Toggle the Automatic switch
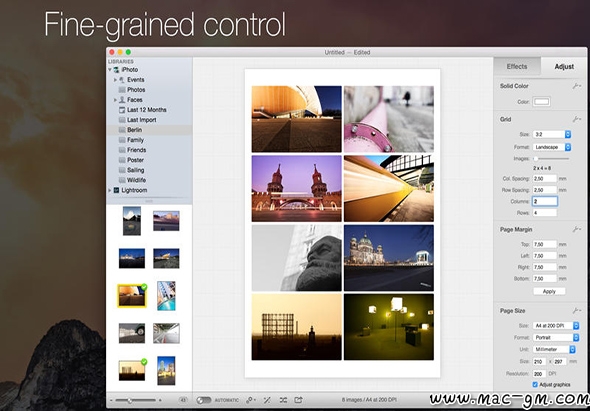The height and width of the screenshot is (411, 590). [204, 400]
